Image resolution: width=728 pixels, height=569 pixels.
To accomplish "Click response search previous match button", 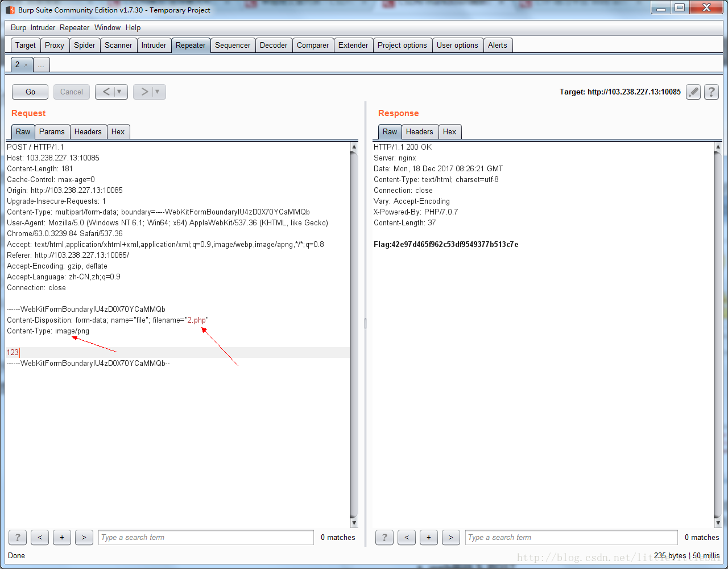I will tap(407, 537).
